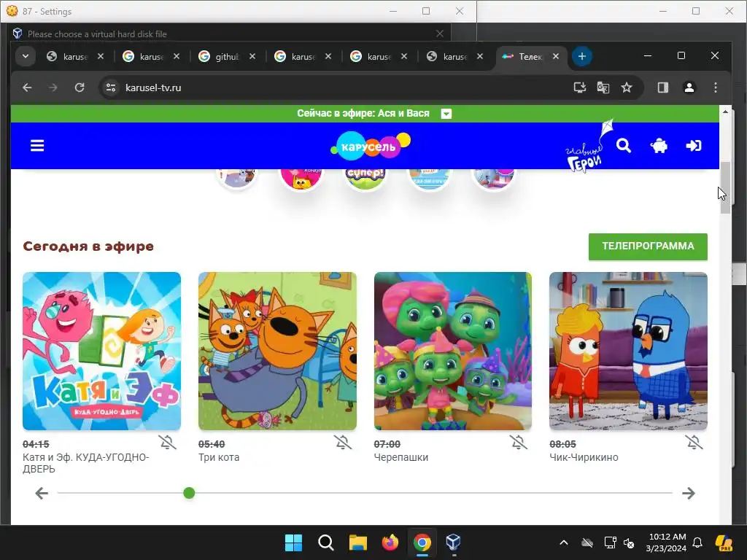Image resolution: width=747 pixels, height=560 pixels.
Task: Click the piggy bank icon
Action: 659,146
